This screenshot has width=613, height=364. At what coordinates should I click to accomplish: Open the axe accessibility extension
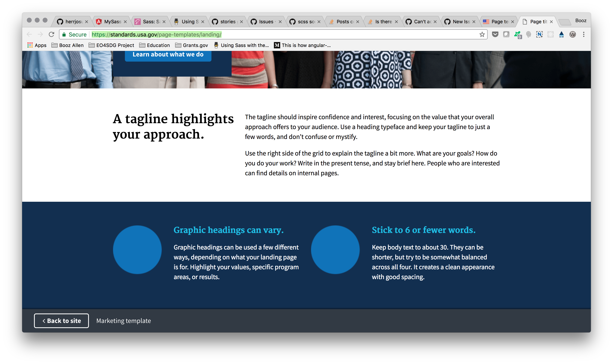click(x=561, y=34)
